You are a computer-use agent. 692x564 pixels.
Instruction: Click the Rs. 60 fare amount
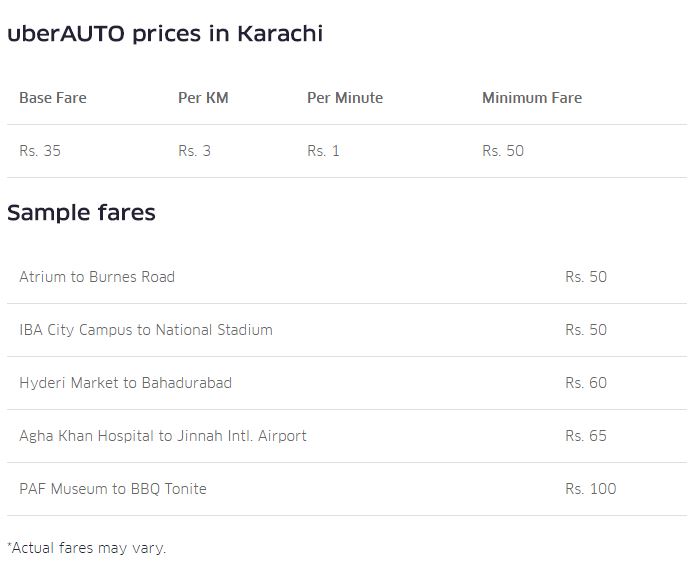pyautogui.click(x=585, y=383)
